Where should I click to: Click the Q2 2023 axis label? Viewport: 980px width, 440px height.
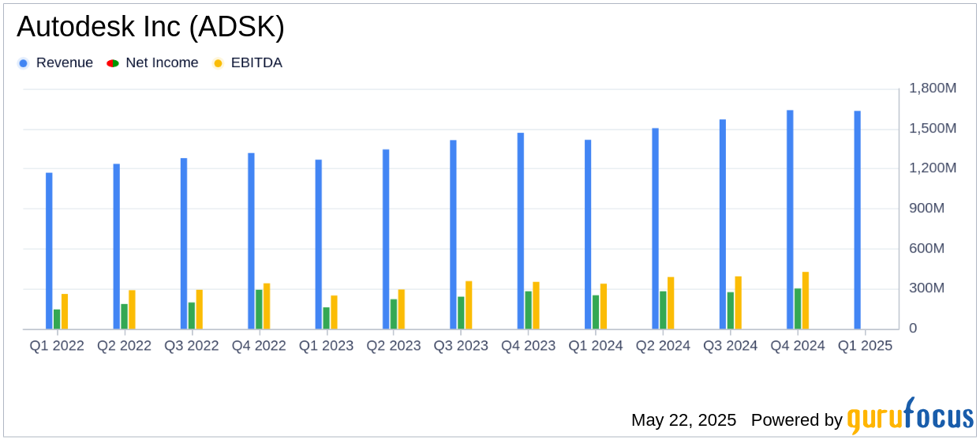click(394, 346)
